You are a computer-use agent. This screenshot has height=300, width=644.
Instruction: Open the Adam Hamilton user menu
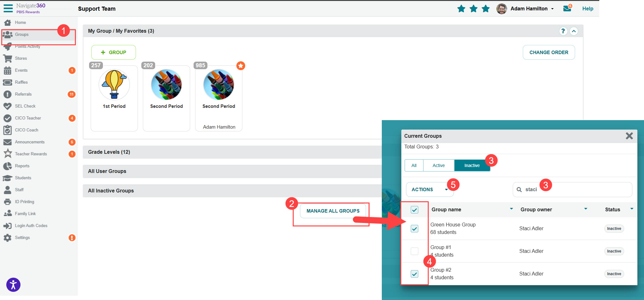click(x=531, y=9)
